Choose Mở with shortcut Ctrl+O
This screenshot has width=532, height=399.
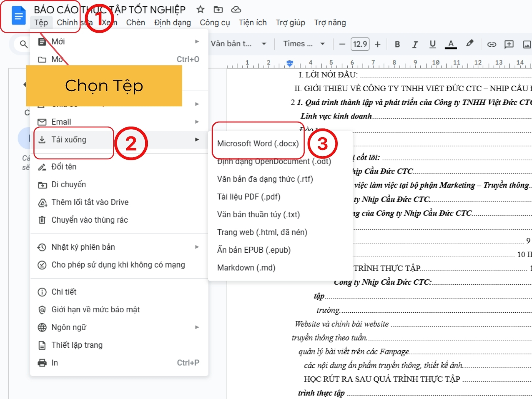pyautogui.click(x=119, y=59)
